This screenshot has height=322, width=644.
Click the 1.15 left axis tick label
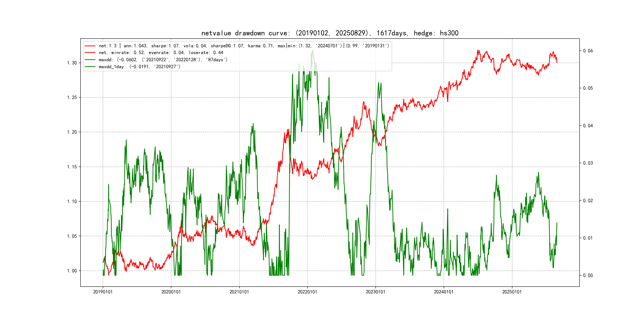pyautogui.click(x=72, y=167)
